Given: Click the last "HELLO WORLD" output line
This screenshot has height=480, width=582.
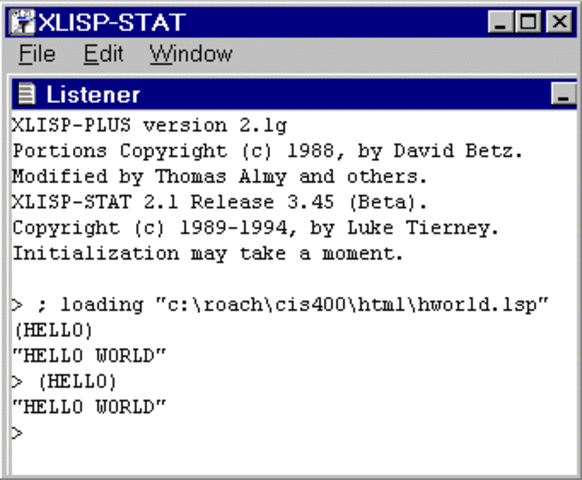Looking at the screenshot, I should pos(89,407).
